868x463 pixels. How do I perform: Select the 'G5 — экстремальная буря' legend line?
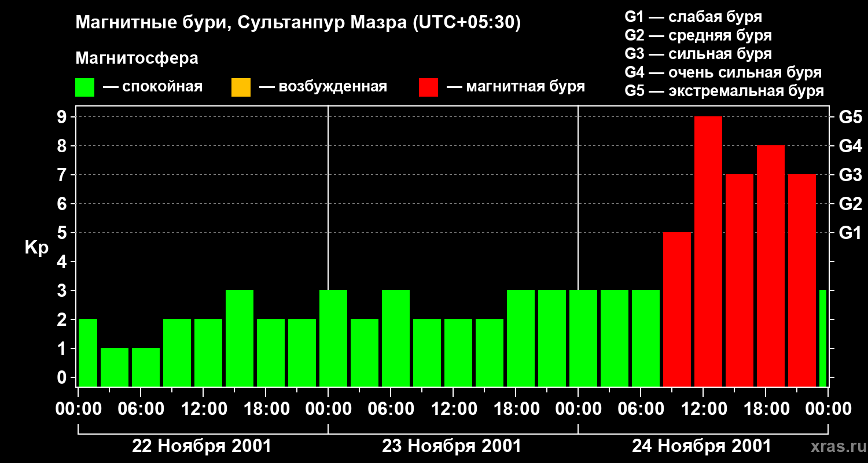[724, 91]
